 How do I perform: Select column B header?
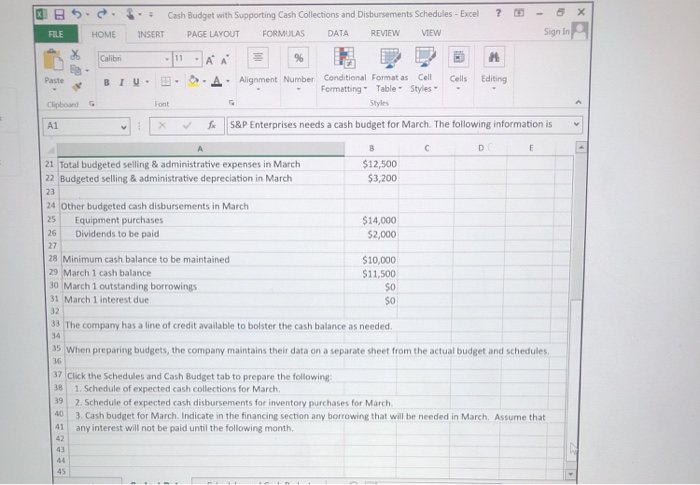click(x=371, y=148)
